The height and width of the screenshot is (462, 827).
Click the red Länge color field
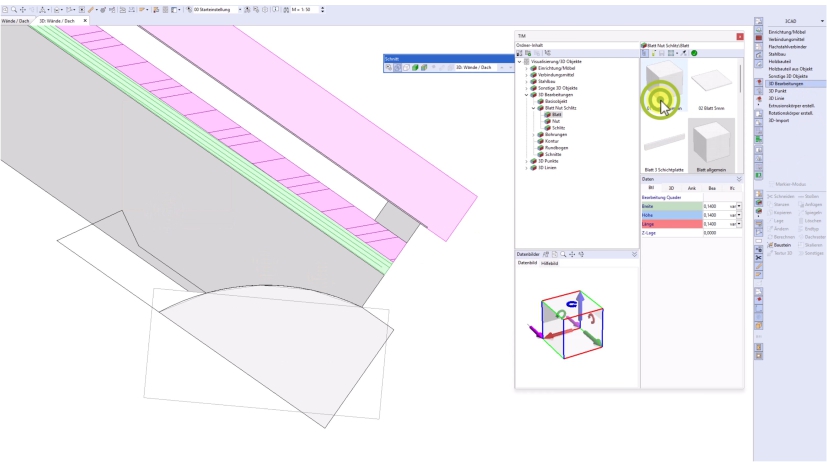(668, 224)
